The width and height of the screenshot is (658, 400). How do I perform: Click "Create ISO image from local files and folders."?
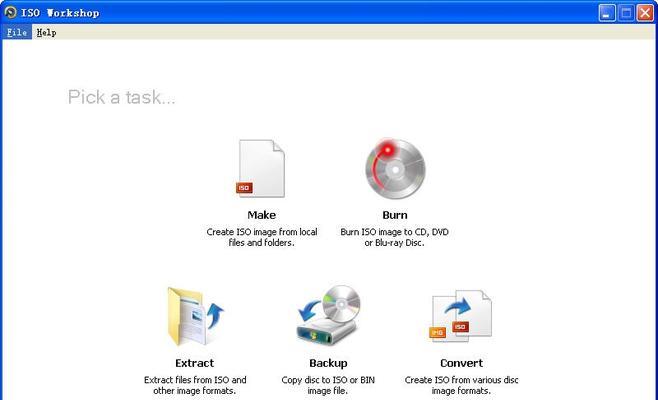pyautogui.click(x=261, y=237)
